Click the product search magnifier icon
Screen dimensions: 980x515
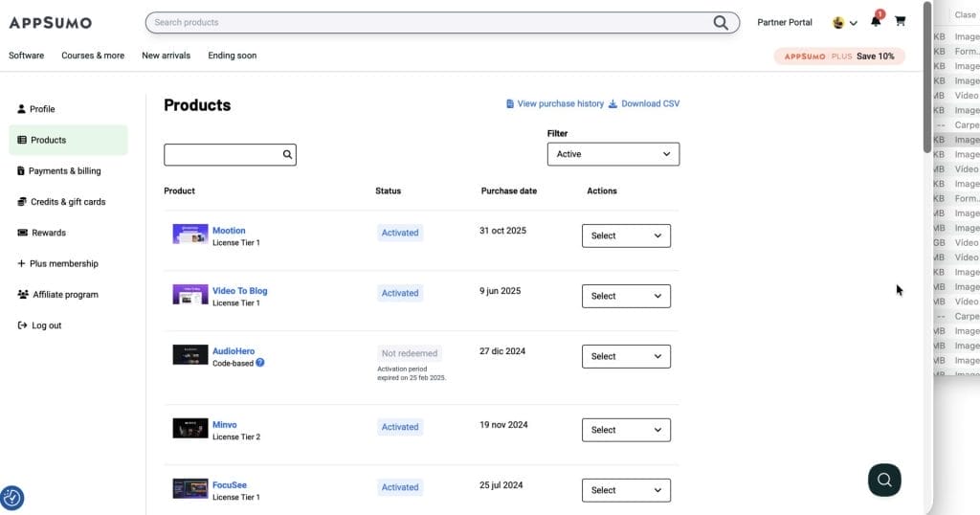(x=286, y=154)
